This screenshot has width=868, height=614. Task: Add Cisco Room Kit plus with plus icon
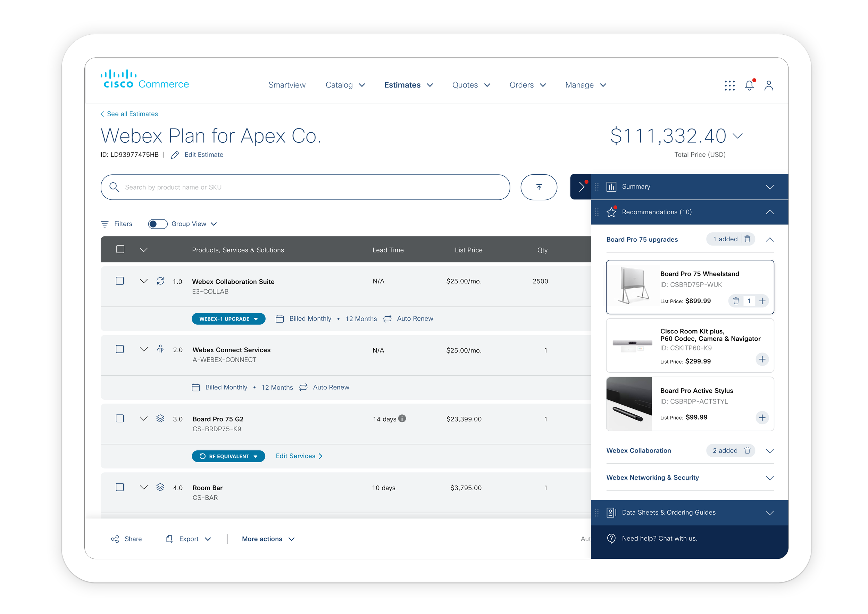(762, 359)
